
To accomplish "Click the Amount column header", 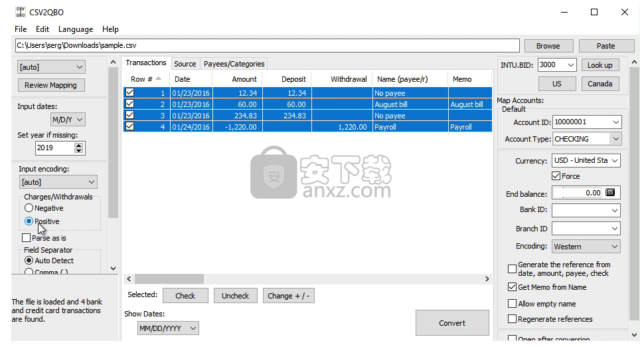I will (238, 79).
